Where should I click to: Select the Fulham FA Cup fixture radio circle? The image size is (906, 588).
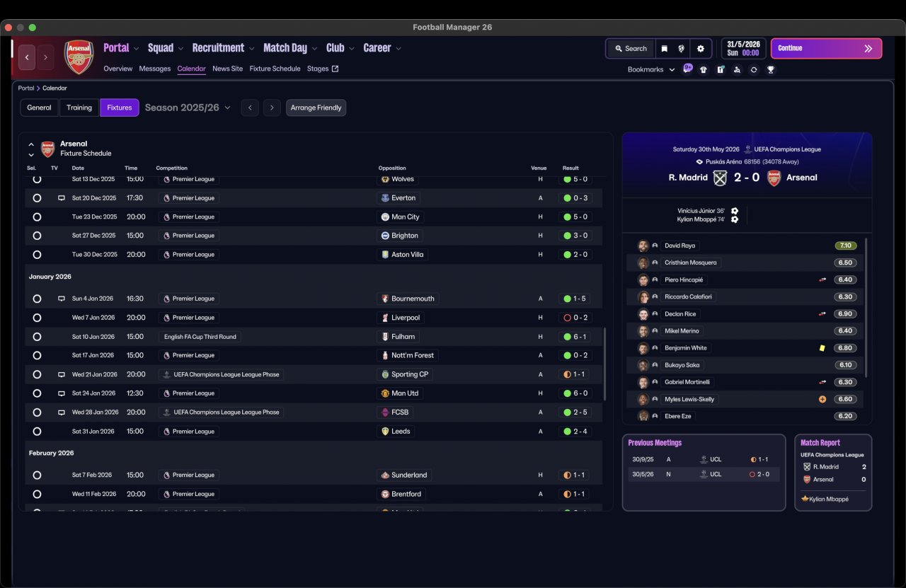[x=37, y=337]
